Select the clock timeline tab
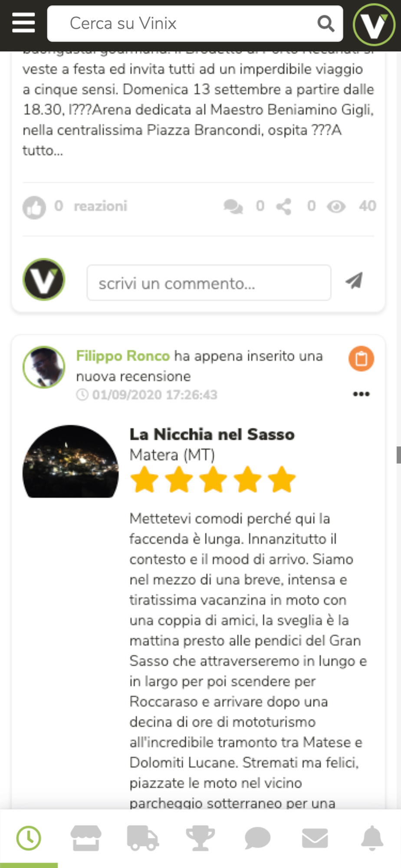This screenshot has height=868, width=401. tap(29, 838)
